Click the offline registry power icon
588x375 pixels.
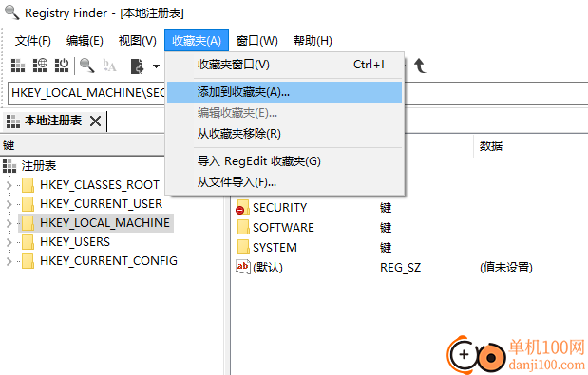[62, 66]
